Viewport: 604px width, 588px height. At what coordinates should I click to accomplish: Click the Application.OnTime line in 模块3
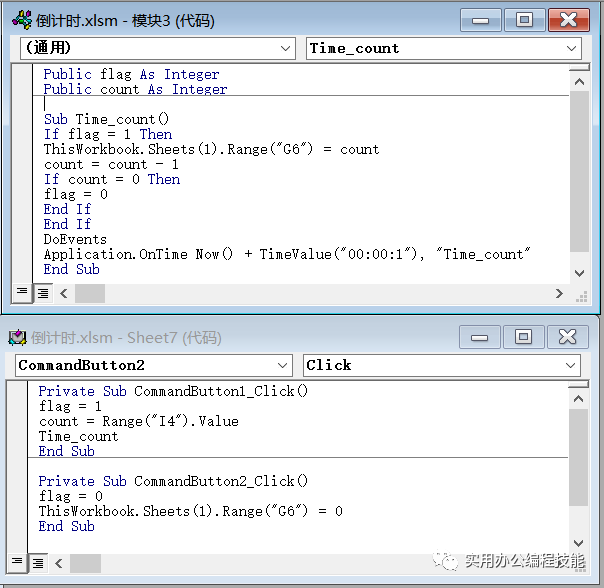tap(287, 254)
